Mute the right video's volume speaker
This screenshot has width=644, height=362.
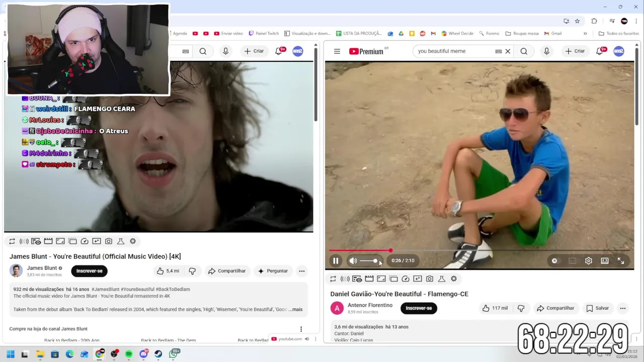point(353,260)
